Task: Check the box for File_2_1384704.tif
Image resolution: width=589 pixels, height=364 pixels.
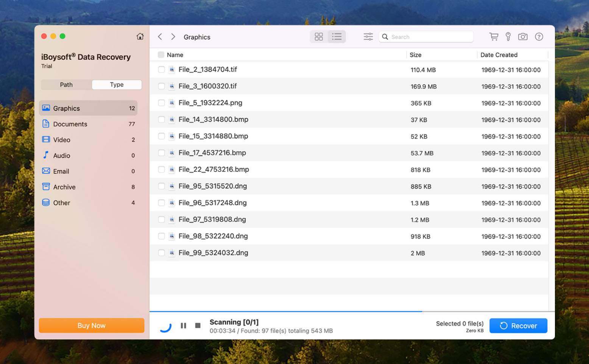Action: tap(161, 70)
